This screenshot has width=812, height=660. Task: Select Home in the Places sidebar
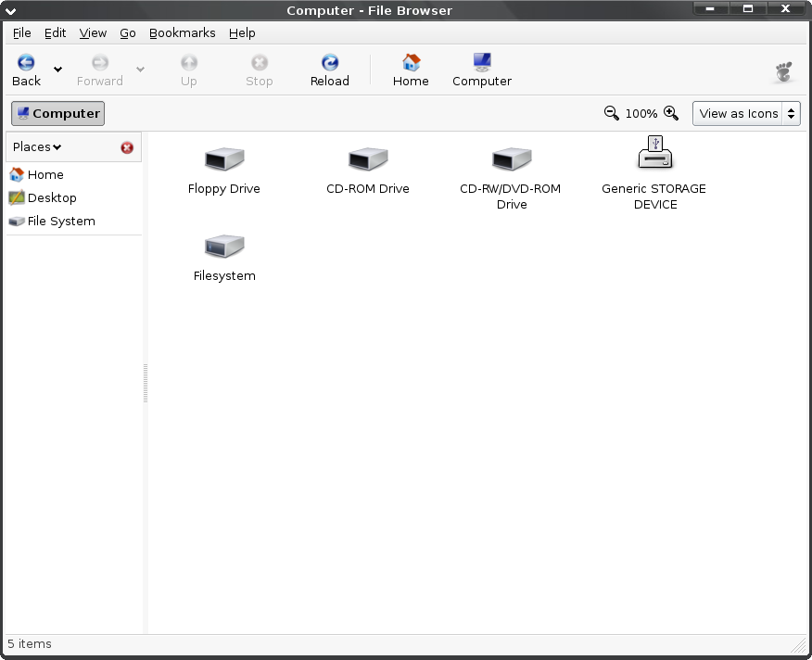point(37,174)
